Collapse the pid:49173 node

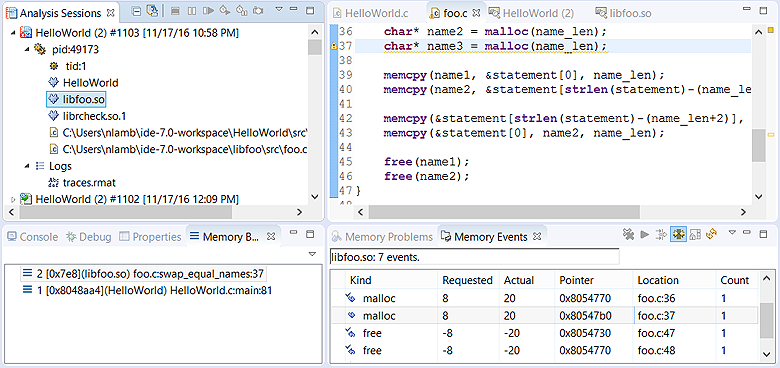click(26, 49)
